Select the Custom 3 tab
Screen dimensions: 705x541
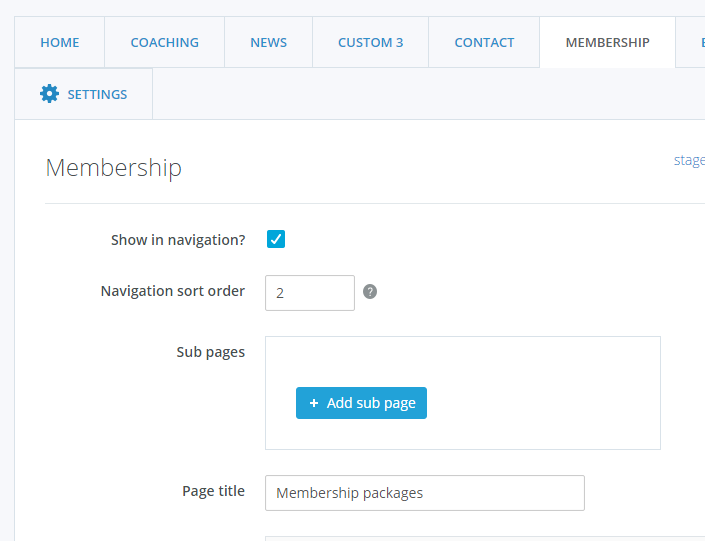[x=370, y=43]
